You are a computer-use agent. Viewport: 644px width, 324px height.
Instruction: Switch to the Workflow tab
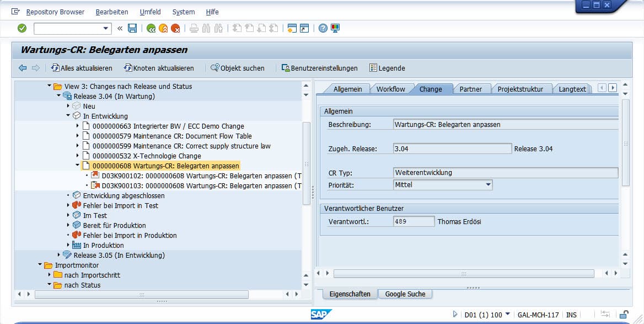(x=391, y=88)
